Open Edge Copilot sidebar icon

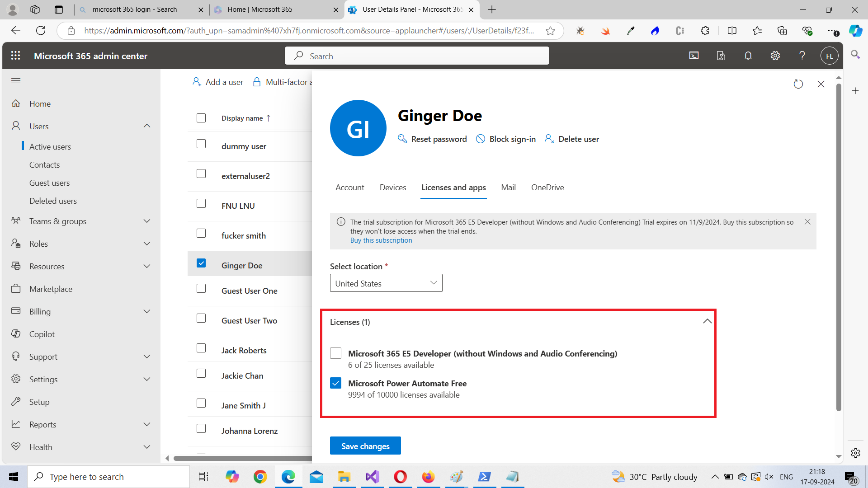pos(855,30)
